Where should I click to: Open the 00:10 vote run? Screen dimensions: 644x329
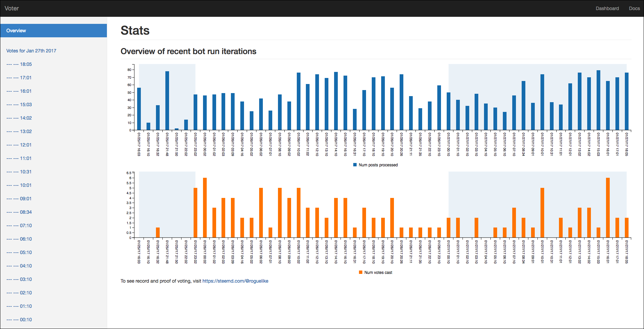19,320
